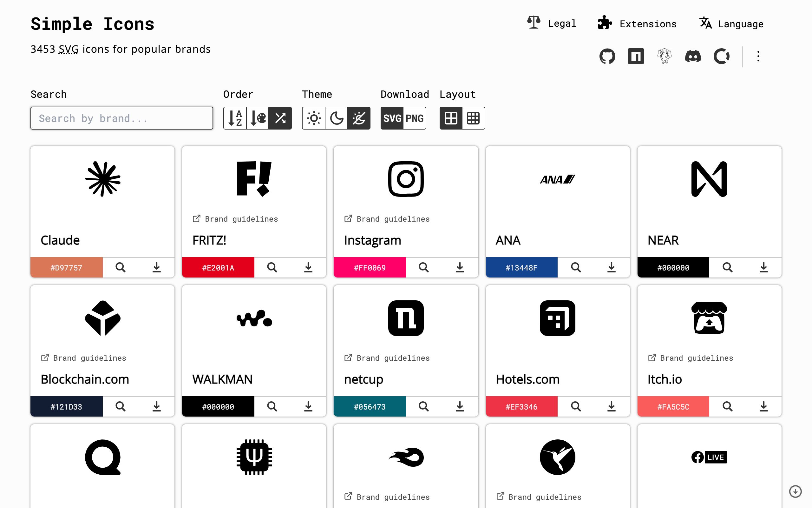Focus the Search by brand field
This screenshot has width=812, height=508.
tap(122, 118)
